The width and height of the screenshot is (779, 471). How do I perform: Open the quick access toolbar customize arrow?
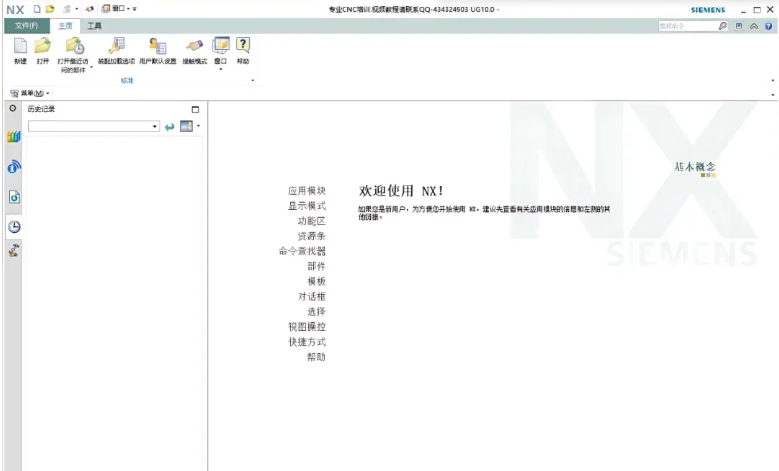coord(135,9)
